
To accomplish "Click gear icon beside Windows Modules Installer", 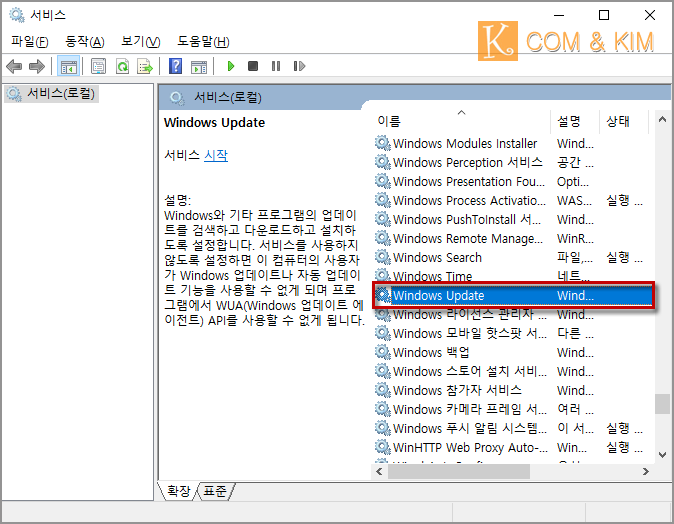I will coord(382,143).
